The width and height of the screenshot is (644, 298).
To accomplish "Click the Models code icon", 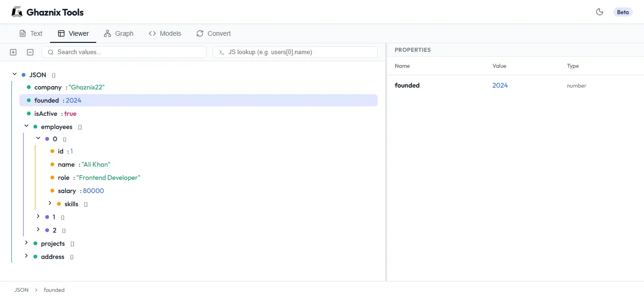I will [152, 33].
